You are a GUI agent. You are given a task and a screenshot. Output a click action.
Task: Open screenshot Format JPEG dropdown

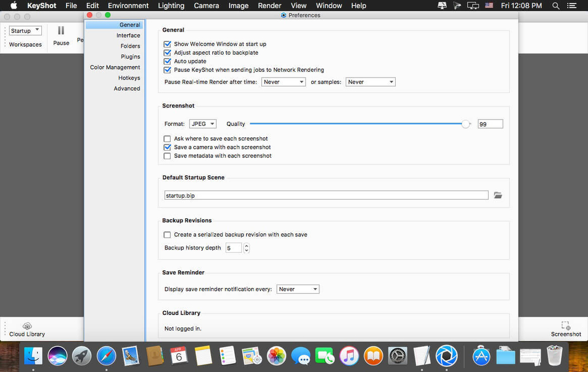tap(203, 124)
